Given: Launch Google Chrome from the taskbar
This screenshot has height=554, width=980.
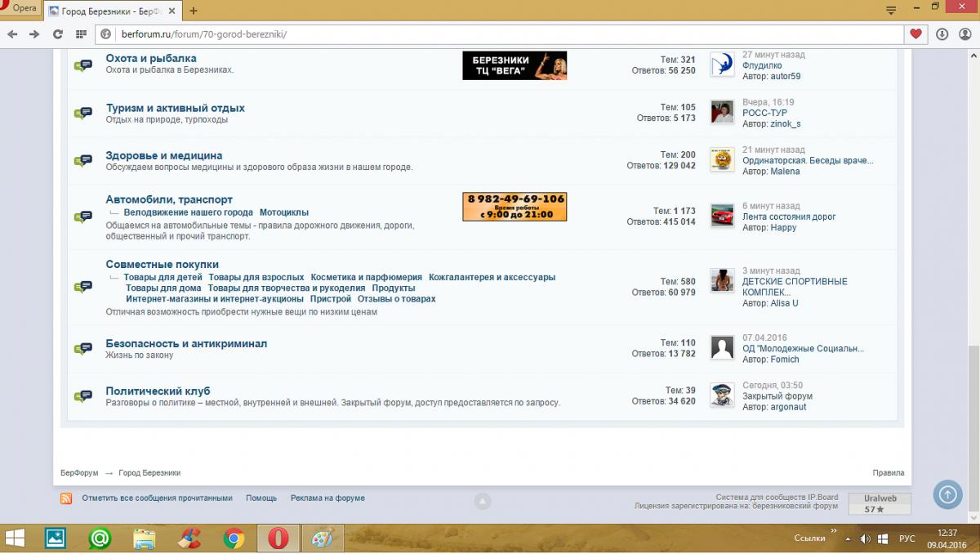Looking at the screenshot, I should 234,538.
